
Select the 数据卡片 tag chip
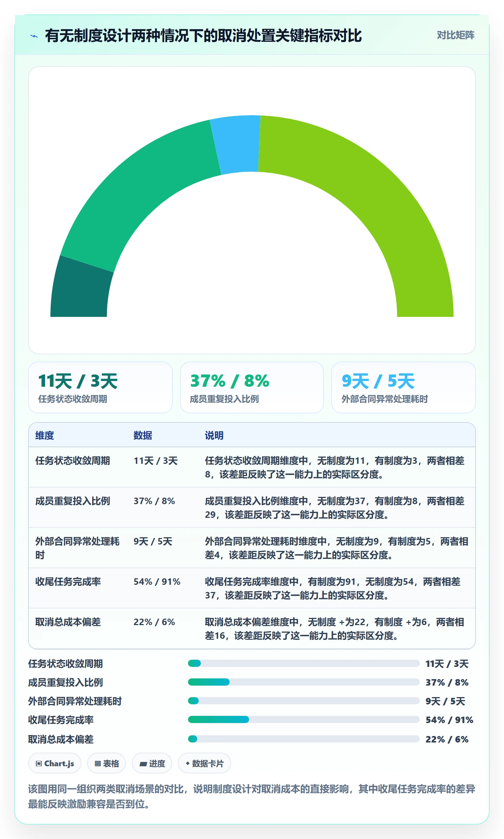[204, 763]
